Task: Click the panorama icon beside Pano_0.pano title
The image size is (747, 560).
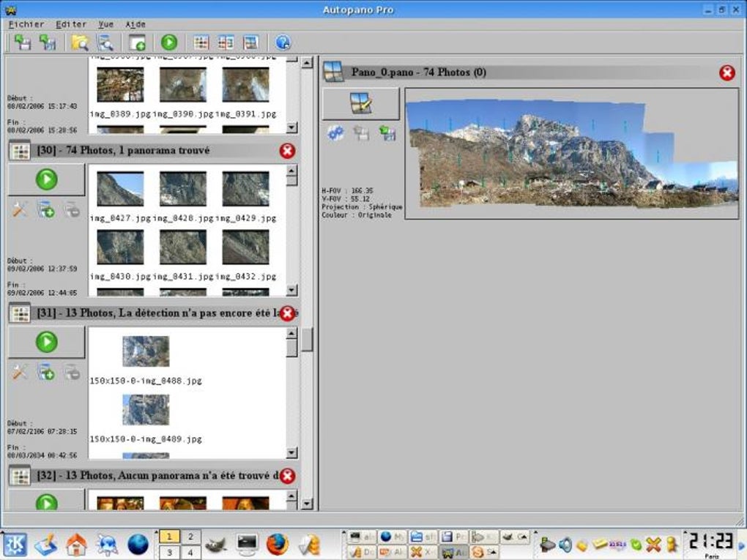Action: [x=333, y=72]
